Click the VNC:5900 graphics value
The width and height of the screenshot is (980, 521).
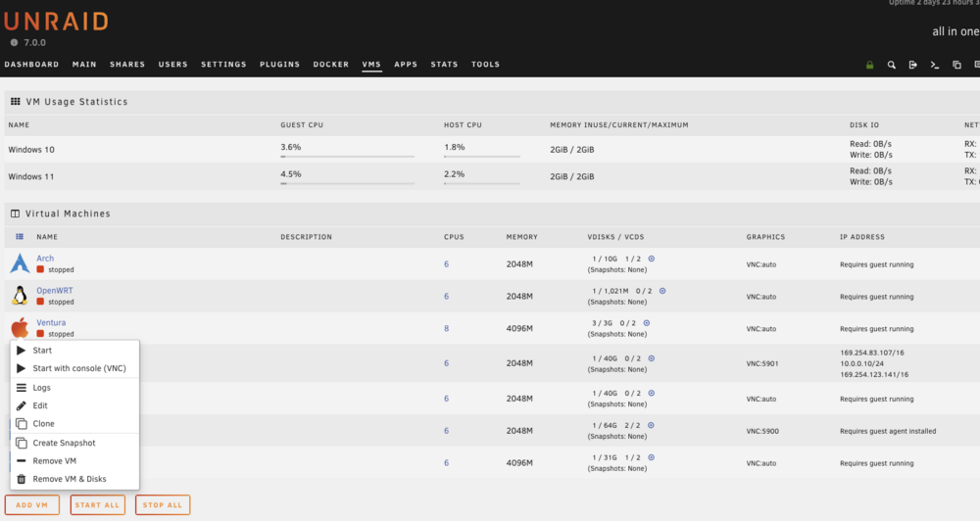(762, 431)
